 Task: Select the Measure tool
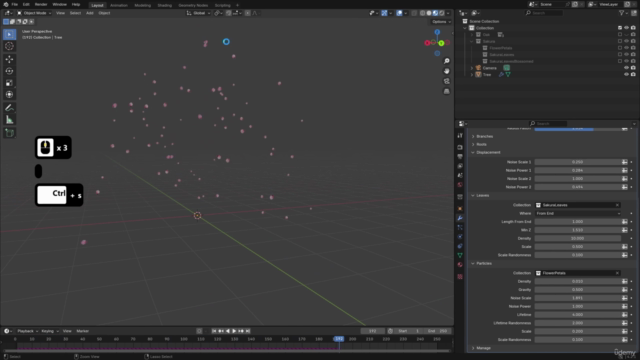coord(9,120)
